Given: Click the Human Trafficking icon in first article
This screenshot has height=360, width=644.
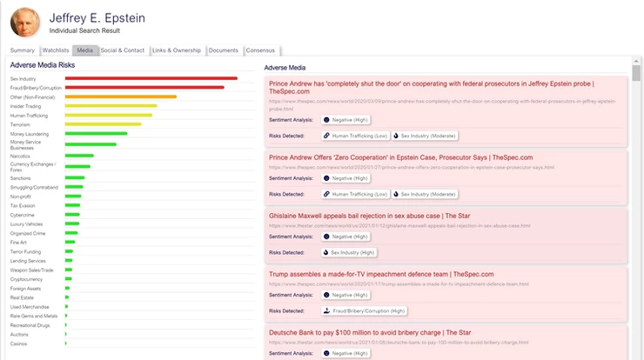Looking at the screenshot, I should (x=326, y=136).
